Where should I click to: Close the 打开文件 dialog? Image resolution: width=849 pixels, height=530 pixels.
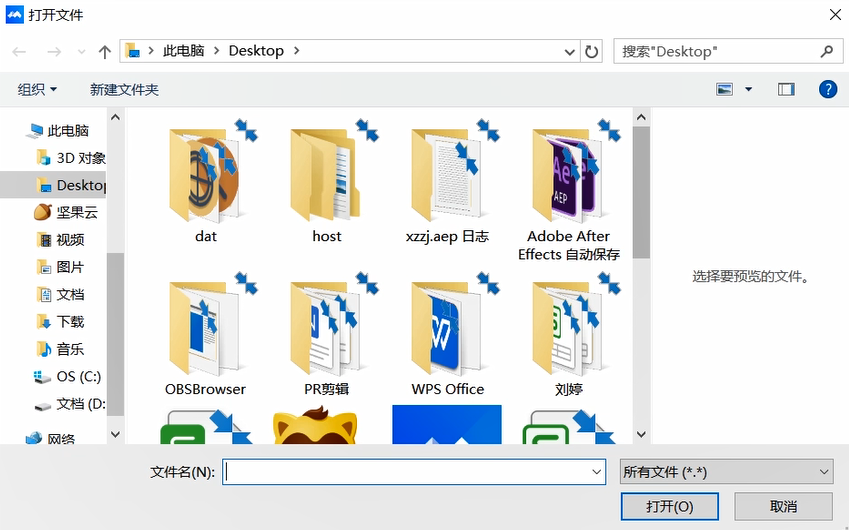835,15
